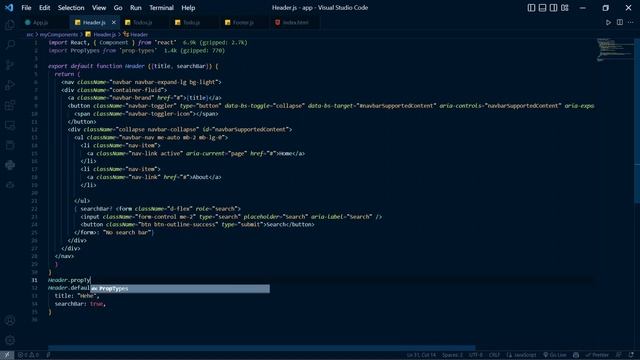Open Customize Layout button
This screenshot has width=640, height=360.
pos(564,8)
